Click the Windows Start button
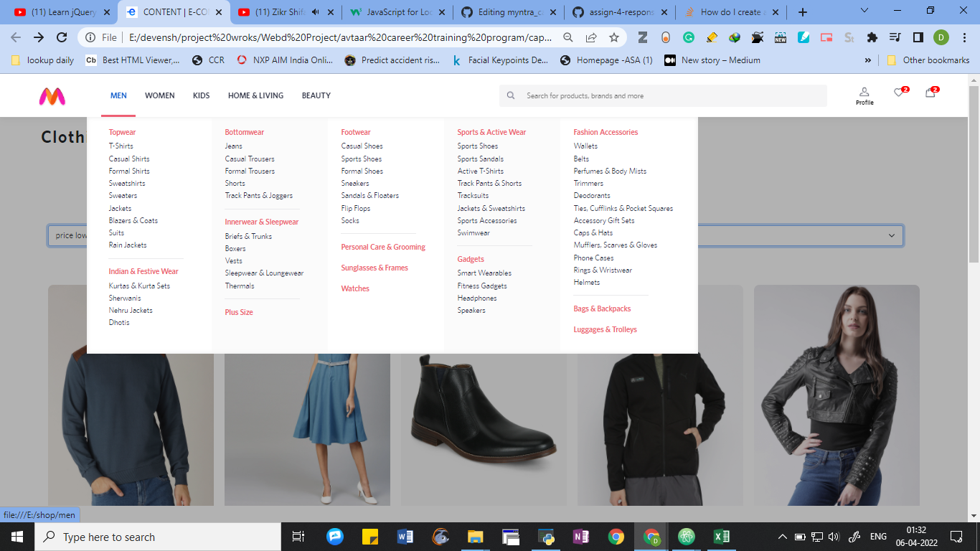 pyautogui.click(x=16, y=536)
